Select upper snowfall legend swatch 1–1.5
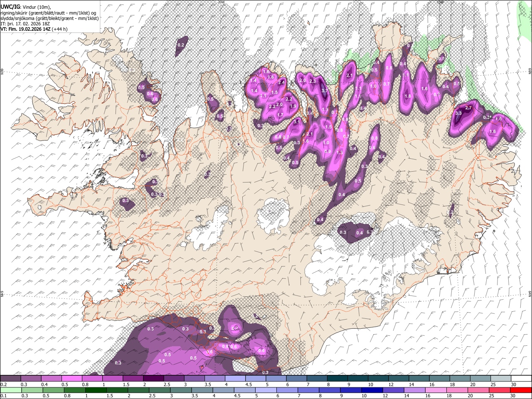 pyautogui.click(x=112, y=379)
